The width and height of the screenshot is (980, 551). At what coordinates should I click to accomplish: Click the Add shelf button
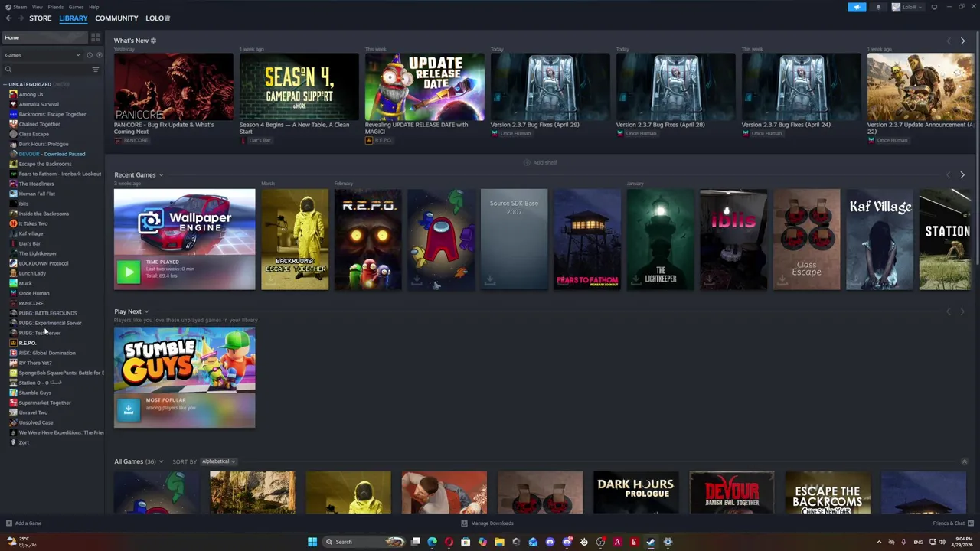click(x=541, y=162)
